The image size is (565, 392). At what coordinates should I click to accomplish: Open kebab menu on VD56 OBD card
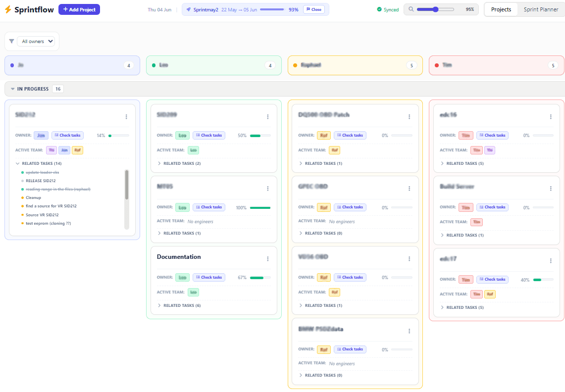[410, 259]
